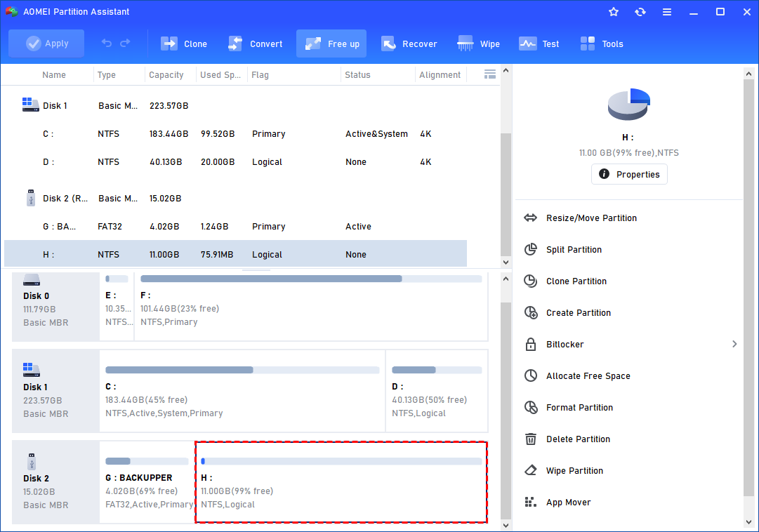Click the favorites star in title bar
Image resolution: width=759 pixels, height=532 pixels.
click(614, 12)
